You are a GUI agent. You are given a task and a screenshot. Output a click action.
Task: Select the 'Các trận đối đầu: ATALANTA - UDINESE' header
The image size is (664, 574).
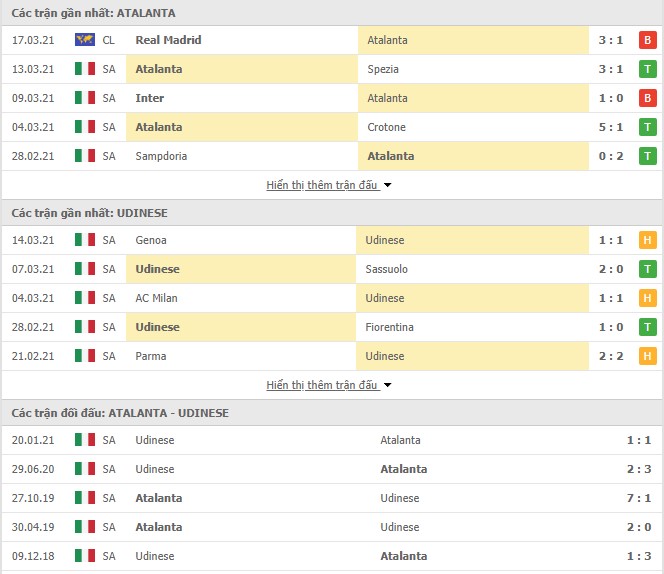120,413
